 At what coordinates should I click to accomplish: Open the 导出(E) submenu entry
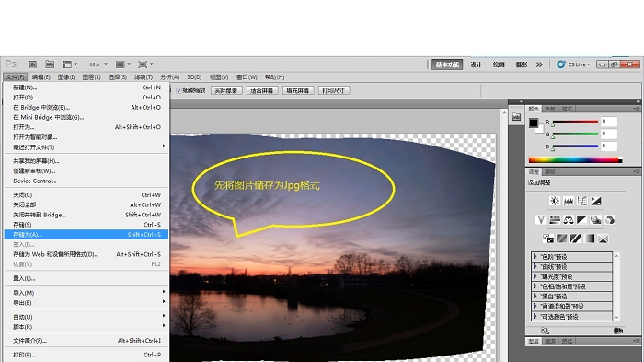[x=86, y=303]
